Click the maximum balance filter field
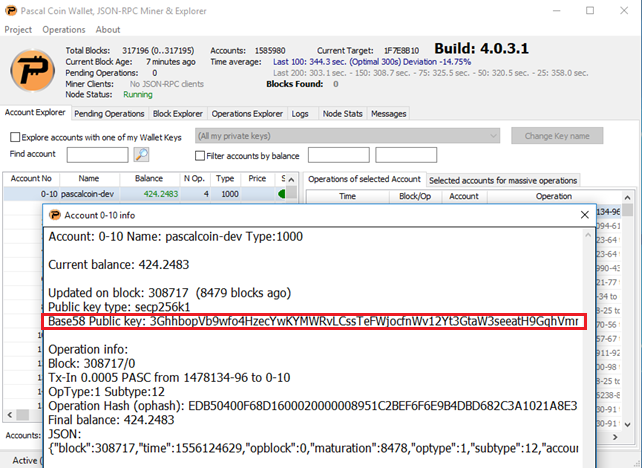Image resolution: width=643 pixels, height=469 pixels. [x=406, y=155]
